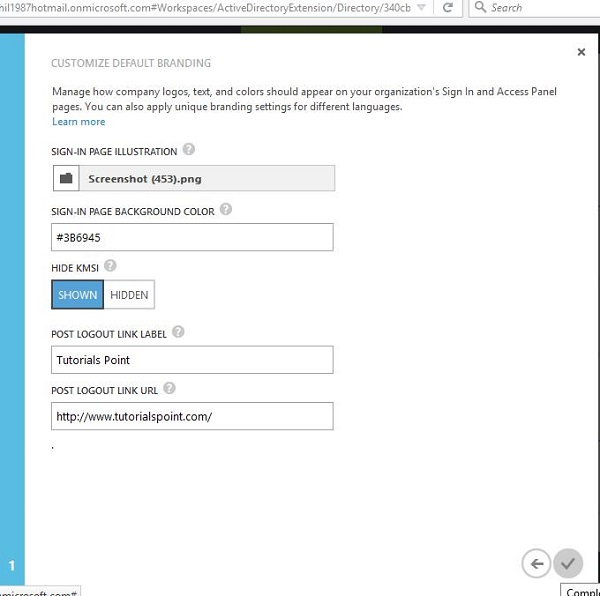600x596 pixels.
Task: Click the Tutorials Point label input
Action: (x=192, y=360)
